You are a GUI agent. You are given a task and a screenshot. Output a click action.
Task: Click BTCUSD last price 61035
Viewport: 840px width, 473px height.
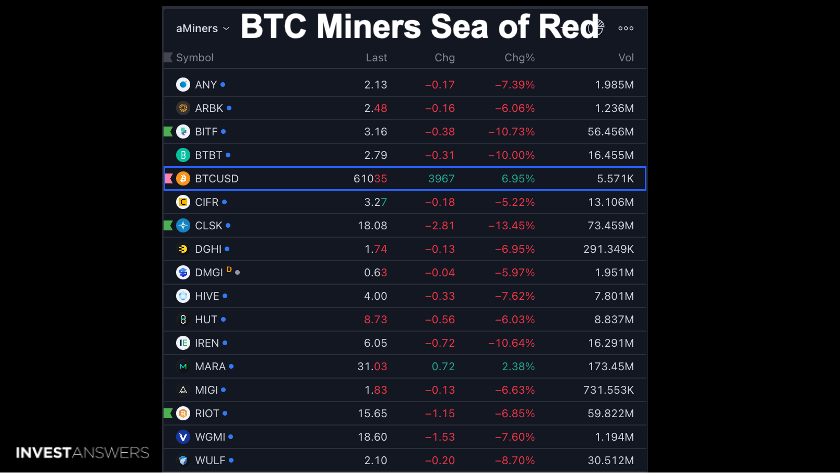coord(370,178)
